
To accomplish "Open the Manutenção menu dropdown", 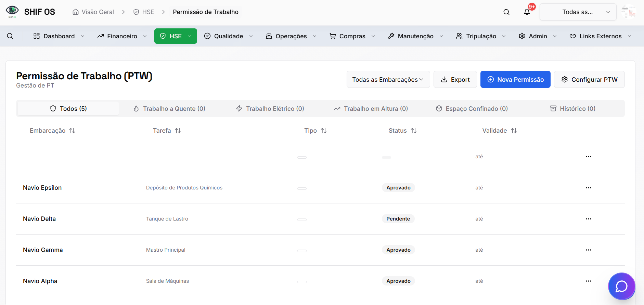I will tap(415, 36).
